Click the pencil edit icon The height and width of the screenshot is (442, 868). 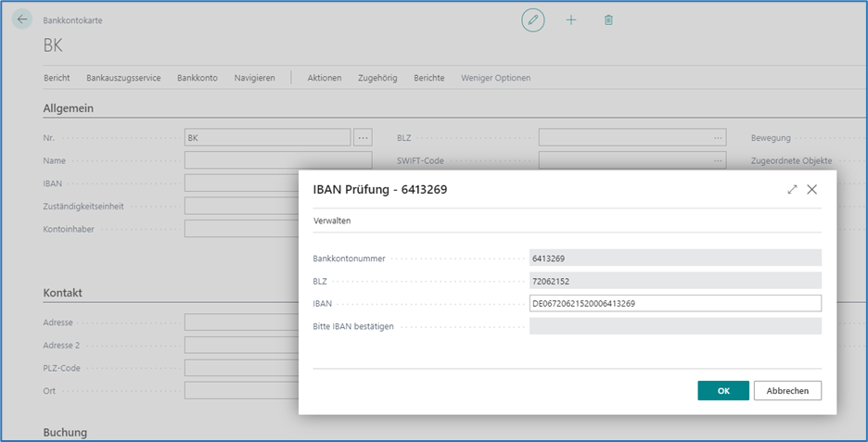[532, 19]
